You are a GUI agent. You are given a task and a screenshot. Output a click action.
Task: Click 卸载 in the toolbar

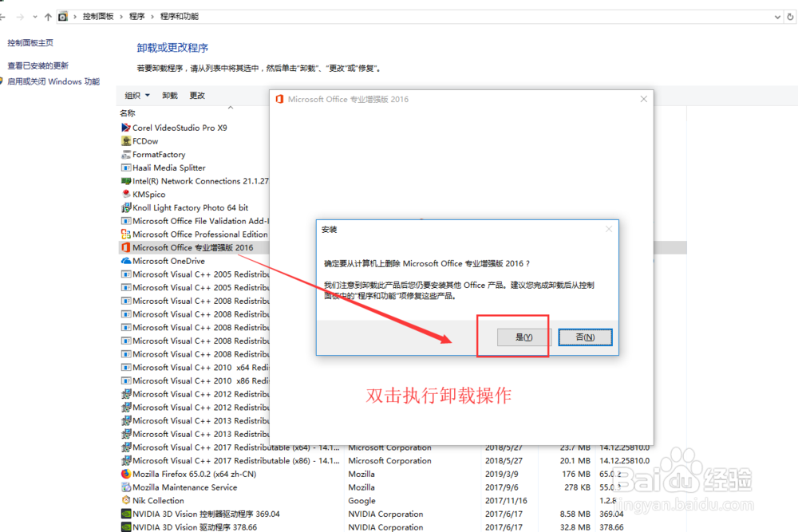[x=170, y=96]
